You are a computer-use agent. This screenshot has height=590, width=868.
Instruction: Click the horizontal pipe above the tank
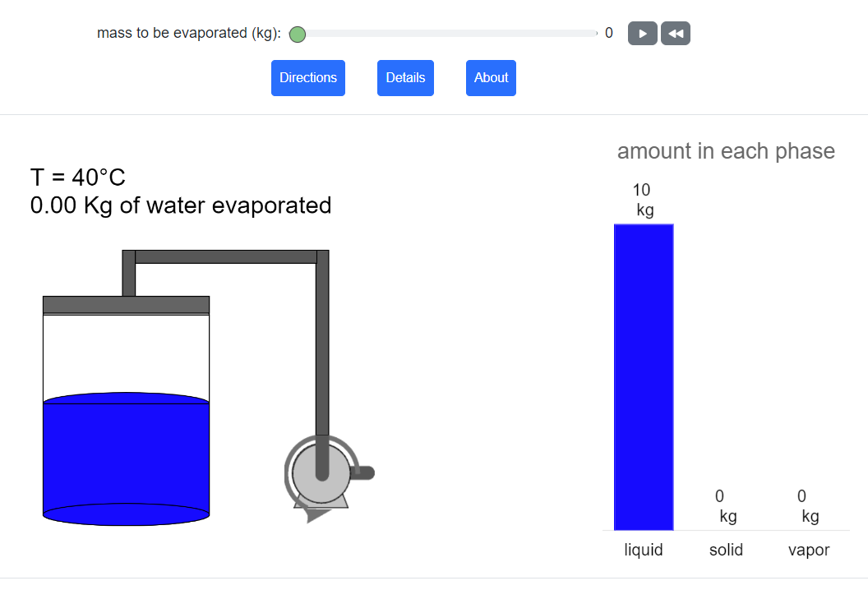coord(226,256)
